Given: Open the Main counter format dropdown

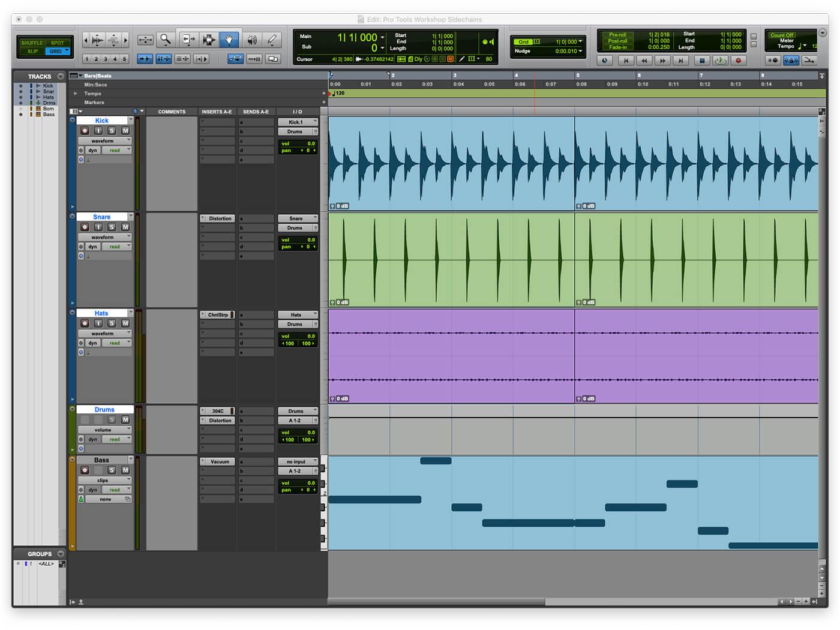Looking at the screenshot, I should coord(382,37).
